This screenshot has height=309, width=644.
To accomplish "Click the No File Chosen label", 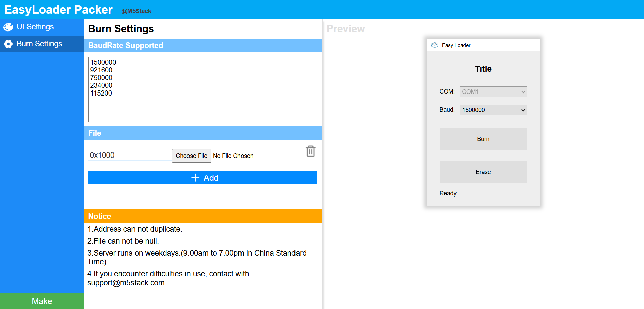I will pyautogui.click(x=233, y=156).
